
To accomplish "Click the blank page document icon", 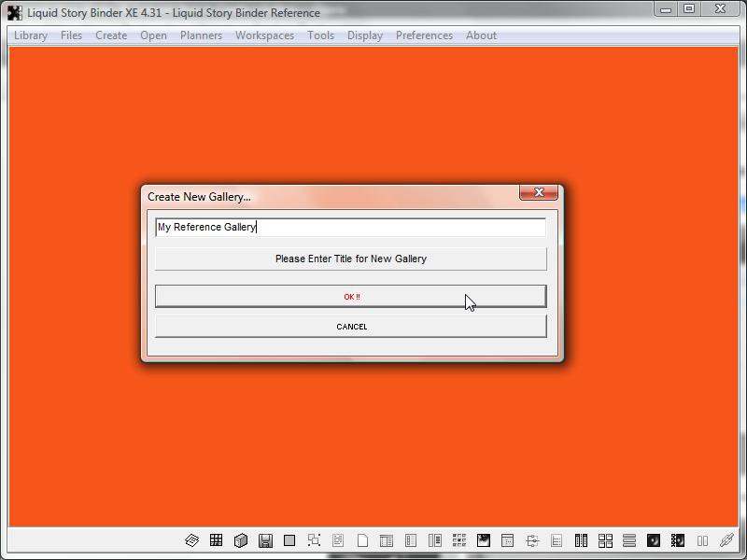I will (362, 540).
